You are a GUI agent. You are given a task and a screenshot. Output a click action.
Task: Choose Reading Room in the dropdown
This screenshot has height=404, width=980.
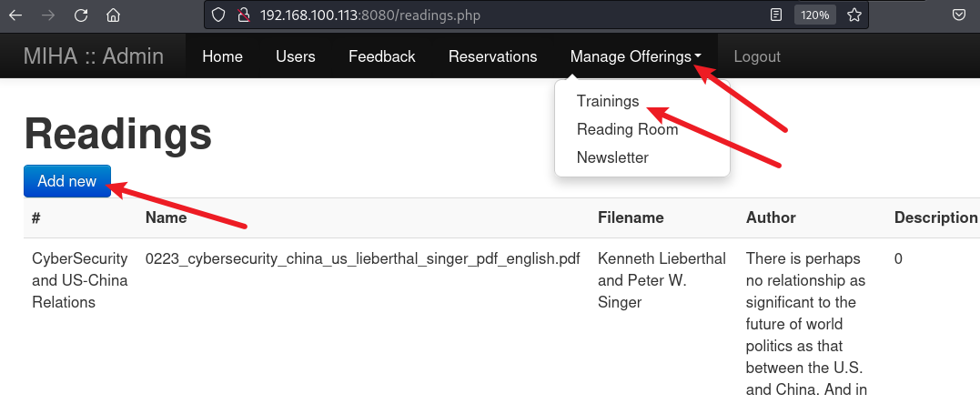pyautogui.click(x=627, y=129)
